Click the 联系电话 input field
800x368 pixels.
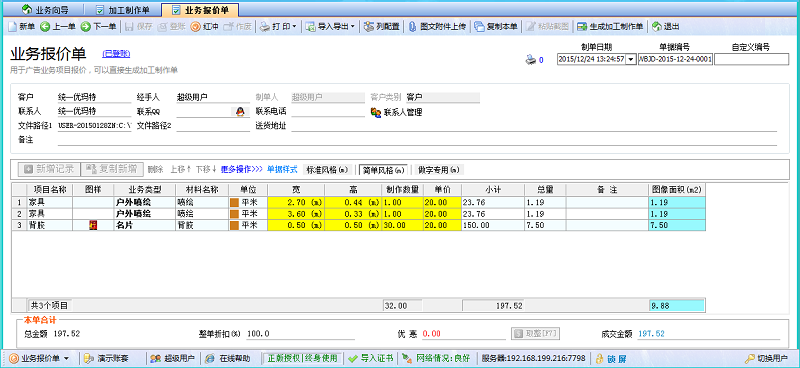click(x=328, y=112)
